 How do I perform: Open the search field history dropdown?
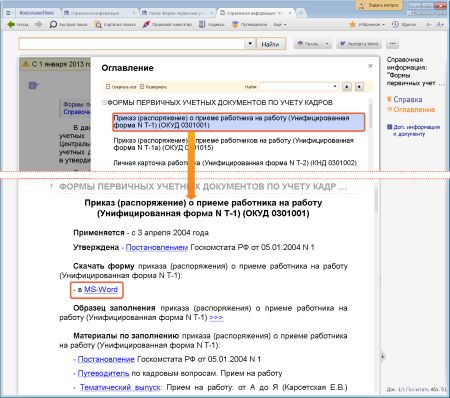click(250, 44)
